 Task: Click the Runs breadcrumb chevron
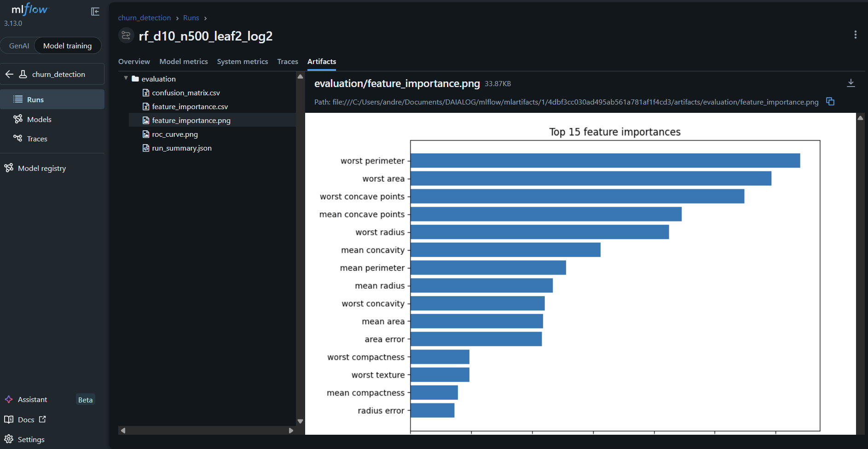[205, 18]
